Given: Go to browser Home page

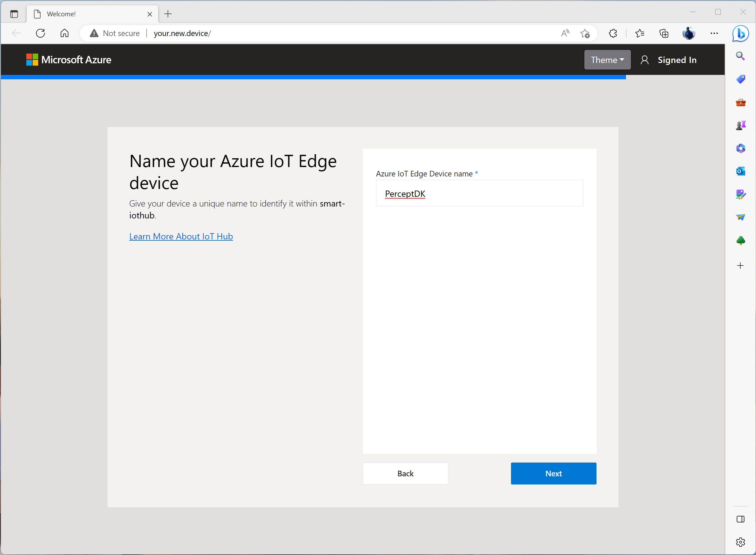Looking at the screenshot, I should [x=65, y=33].
